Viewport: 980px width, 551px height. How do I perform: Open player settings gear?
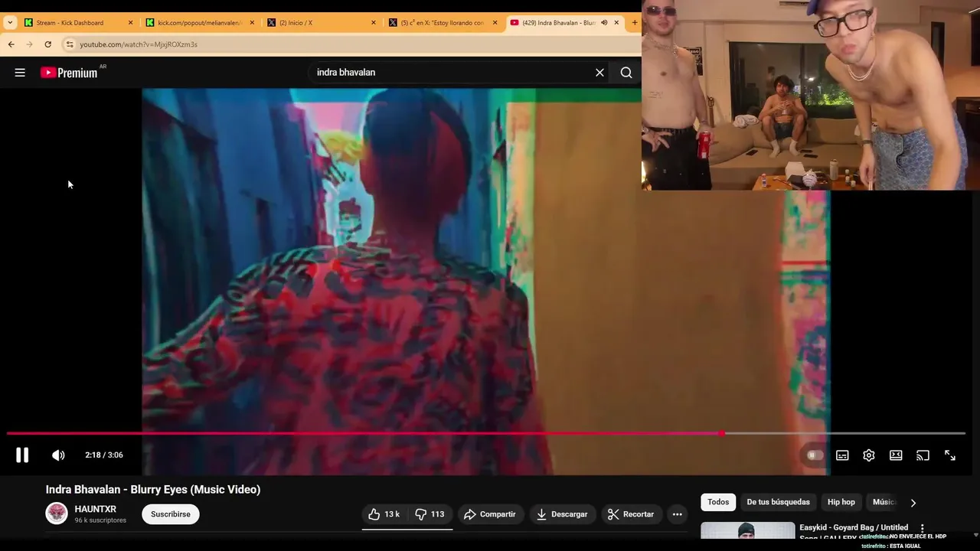point(869,455)
